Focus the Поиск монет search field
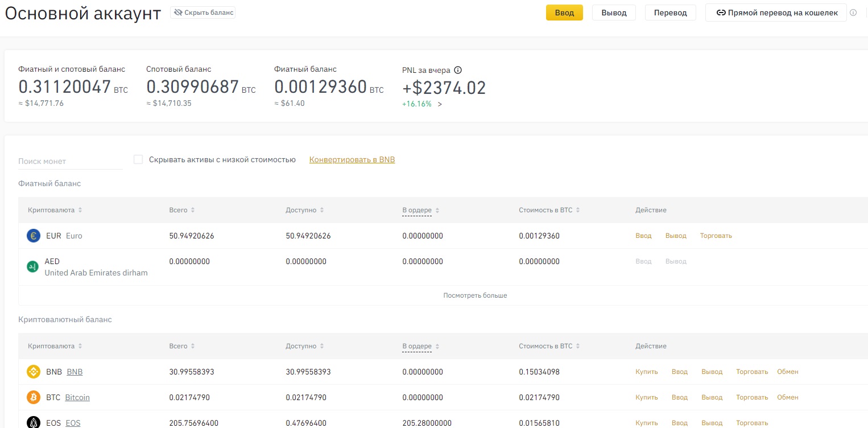The height and width of the screenshot is (428, 868). [x=70, y=161]
